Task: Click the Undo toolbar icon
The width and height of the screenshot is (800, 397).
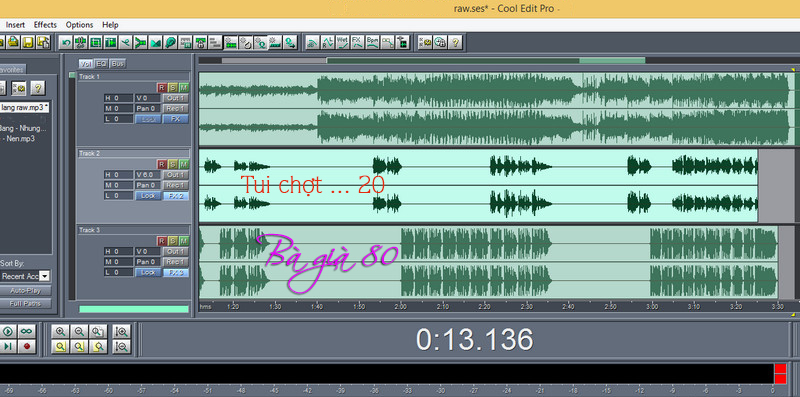Action: click(x=66, y=42)
